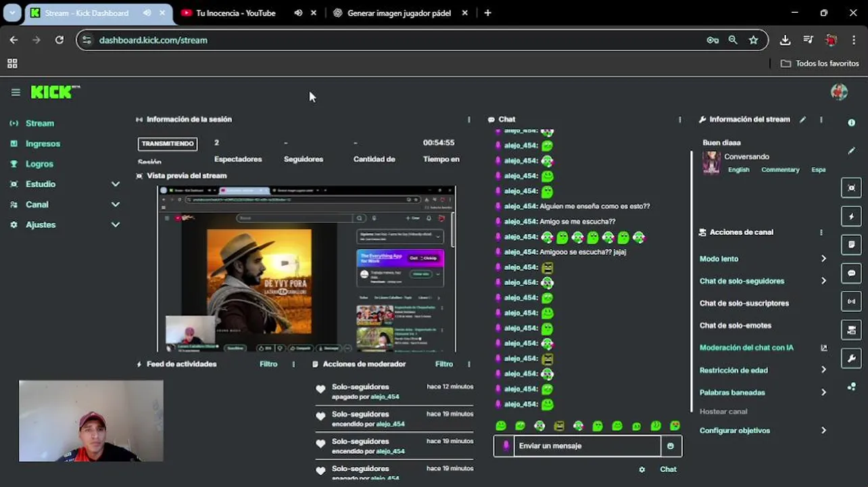
Task: Bookmark this page with the star icon
Action: pos(753,40)
